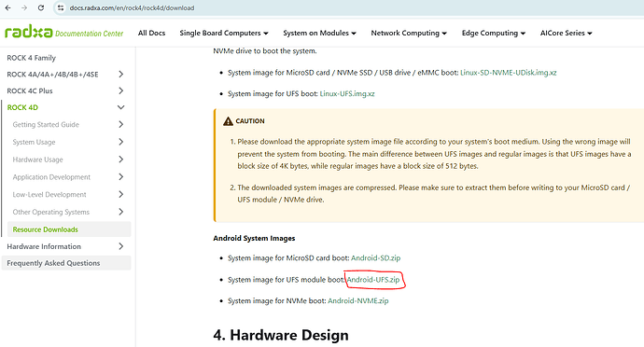The height and width of the screenshot is (347, 644).
Task: Expand chevron next to ROCK 4A/4A+/4B/4B+/4SE
Action: [120, 75]
